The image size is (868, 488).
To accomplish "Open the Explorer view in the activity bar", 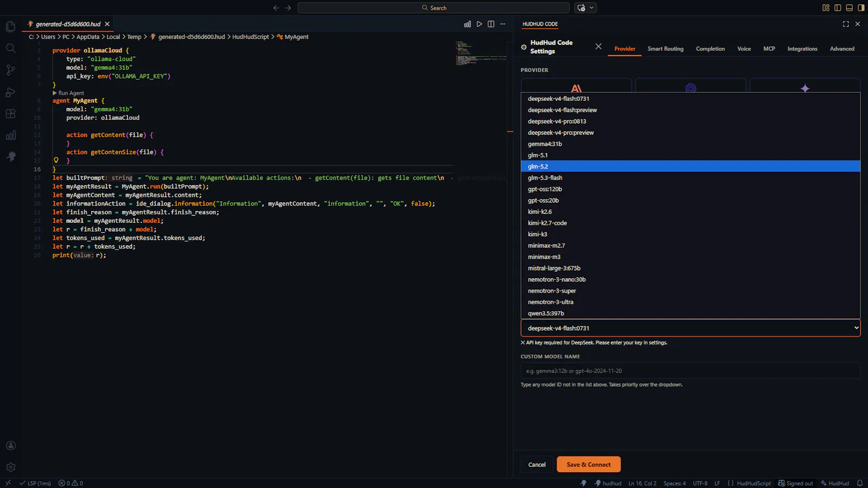I will point(10,27).
